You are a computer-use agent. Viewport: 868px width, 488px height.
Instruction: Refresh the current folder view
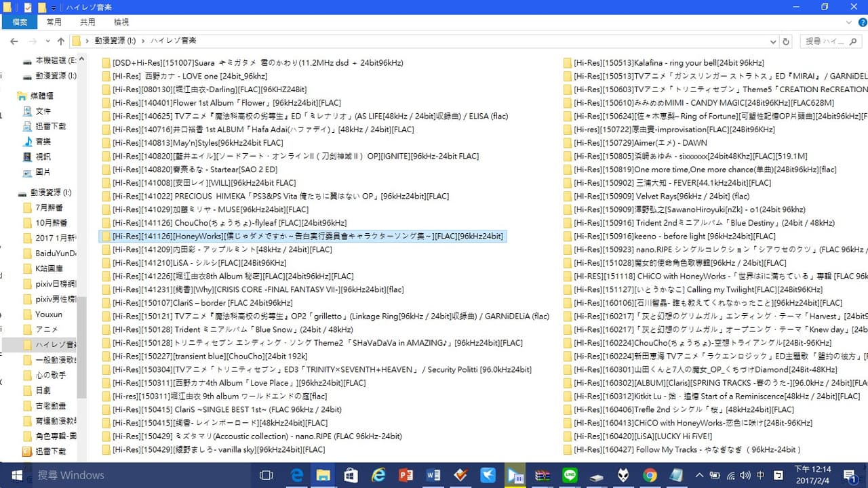(x=786, y=41)
